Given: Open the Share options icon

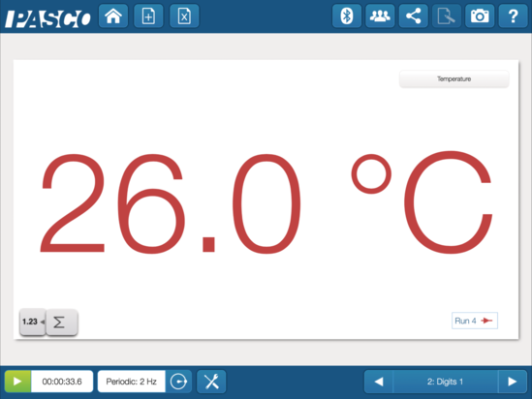Looking at the screenshot, I should pos(413,15).
